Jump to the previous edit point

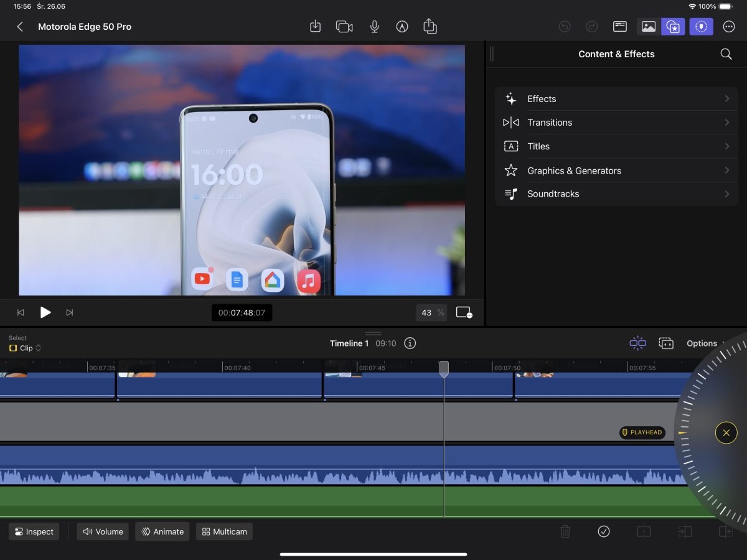(21, 312)
